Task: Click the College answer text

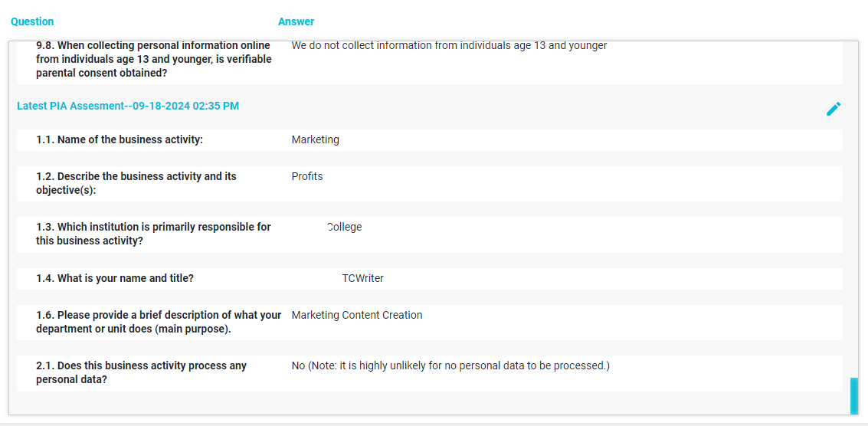Action: tap(344, 227)
